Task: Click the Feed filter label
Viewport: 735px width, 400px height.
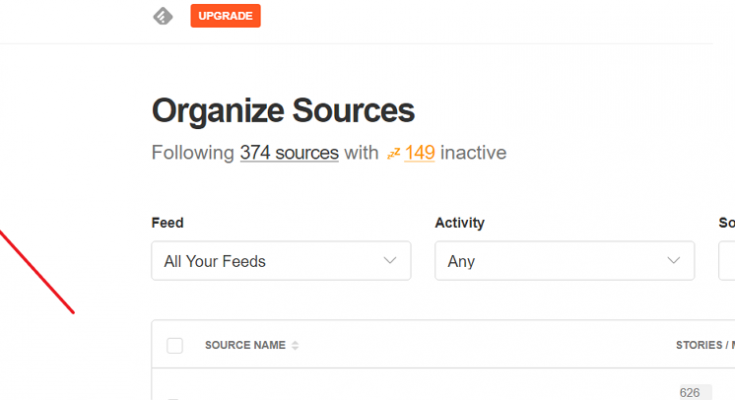Action: 167,223
